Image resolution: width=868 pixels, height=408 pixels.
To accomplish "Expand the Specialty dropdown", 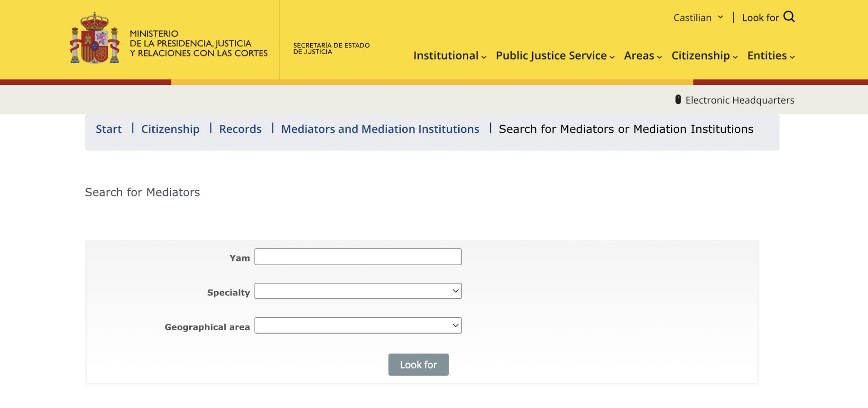I will click(x=358, y=291).
